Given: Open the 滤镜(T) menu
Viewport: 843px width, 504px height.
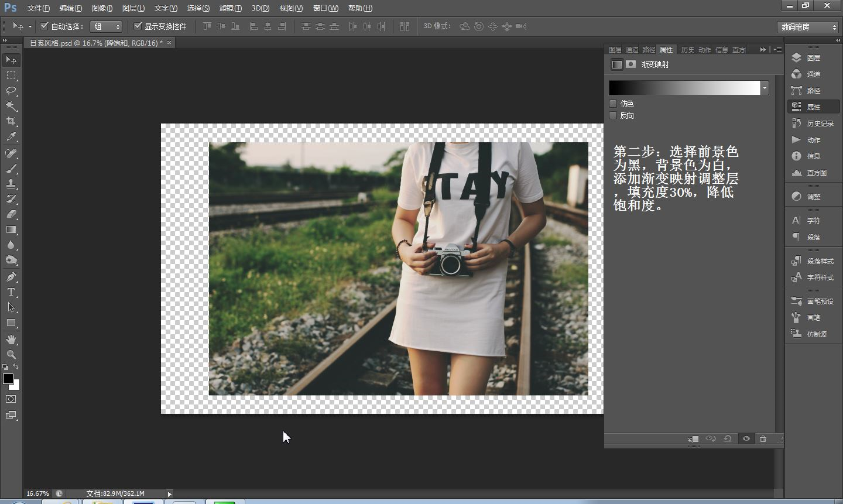Looking at the screenshot, I should click(x=230, y=8).
